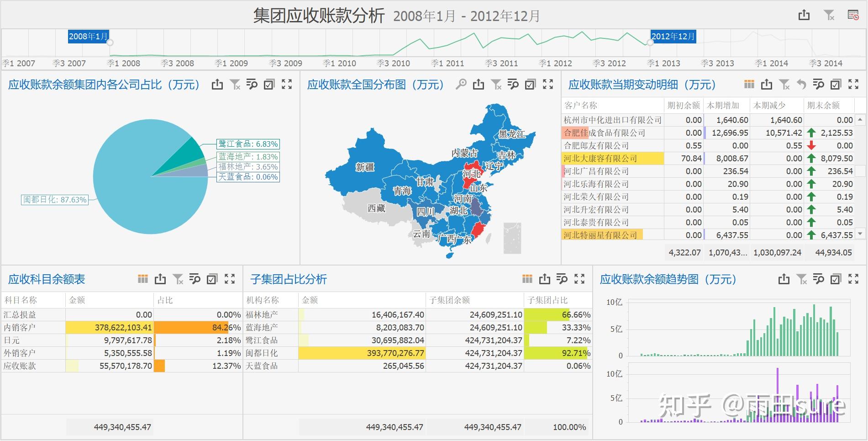Screen dimensions: 868x441
Task: Clear filter on 应收科目余额表
Action: [178, 279]
